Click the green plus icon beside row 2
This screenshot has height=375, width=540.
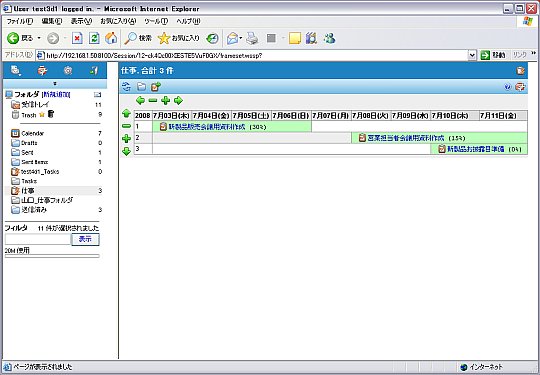[x=126, y=138]
